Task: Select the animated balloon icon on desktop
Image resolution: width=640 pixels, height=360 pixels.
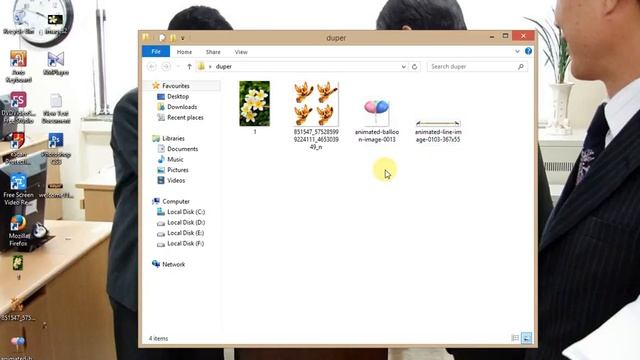Action: pyautogui.click(x=18, y=347)
